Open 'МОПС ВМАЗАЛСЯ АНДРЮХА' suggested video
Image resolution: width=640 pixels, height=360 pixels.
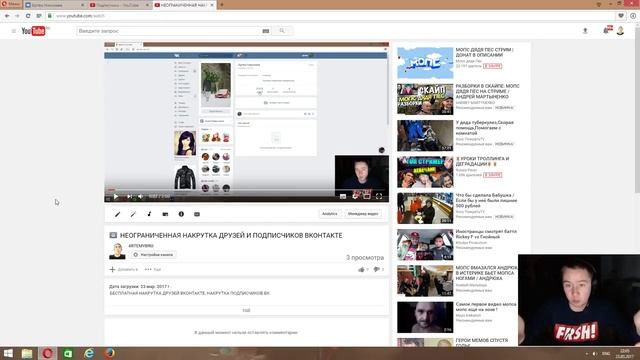point(487,273)
